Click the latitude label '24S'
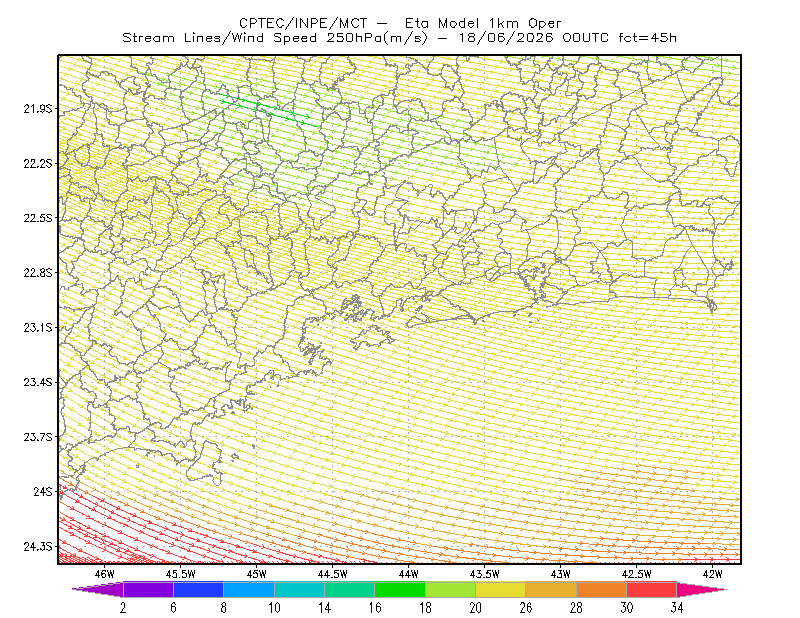The image size is (800, 618). point(43,491)
